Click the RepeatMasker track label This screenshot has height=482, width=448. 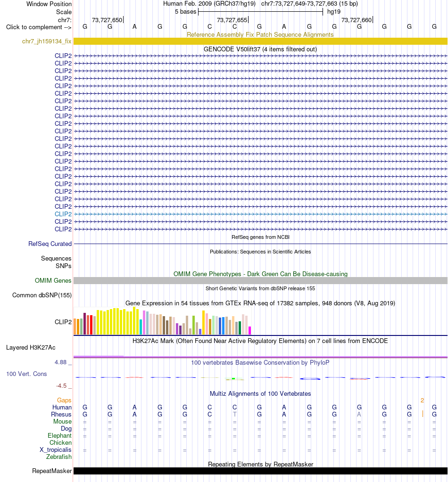[x=52, y=471]
